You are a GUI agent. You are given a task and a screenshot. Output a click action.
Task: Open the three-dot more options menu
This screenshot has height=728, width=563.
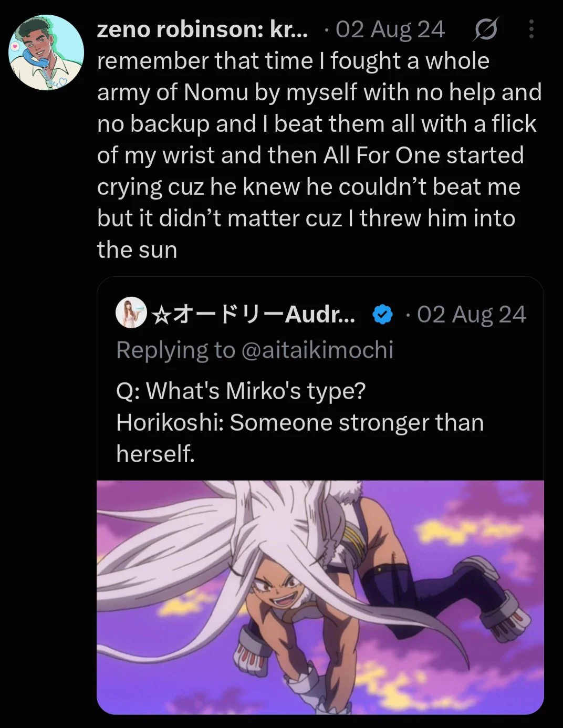click(x=531, y=29)
